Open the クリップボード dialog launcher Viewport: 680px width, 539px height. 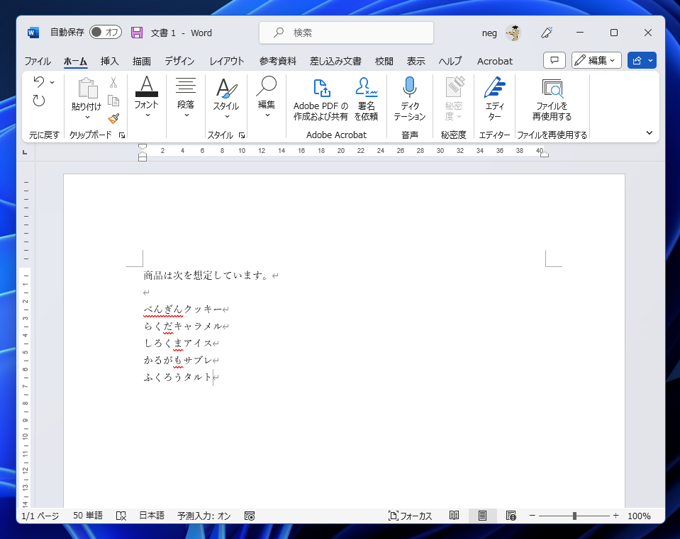click(122, 135)
